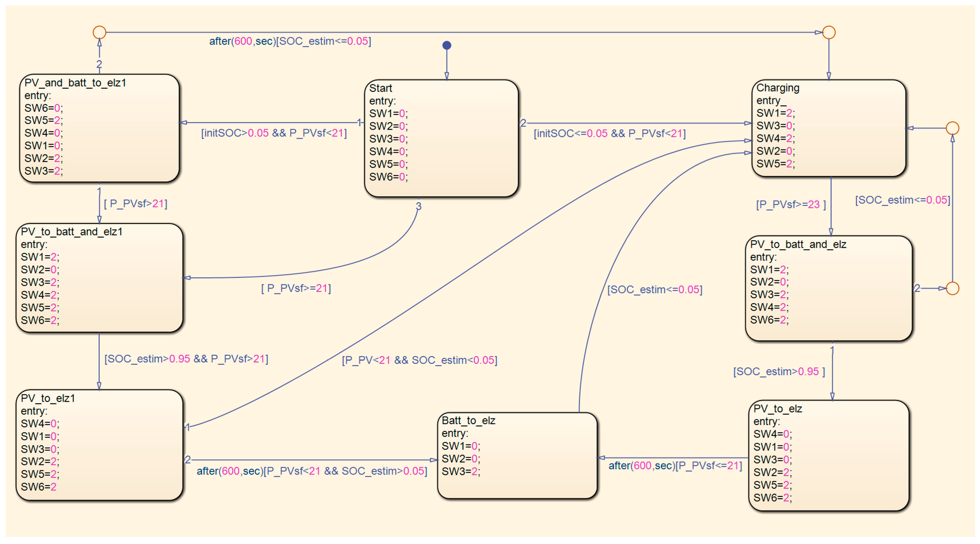This screenshot has width=980, height=544.
Task: Click the junction circle right of Charging
Action: [x=952, y=128]
